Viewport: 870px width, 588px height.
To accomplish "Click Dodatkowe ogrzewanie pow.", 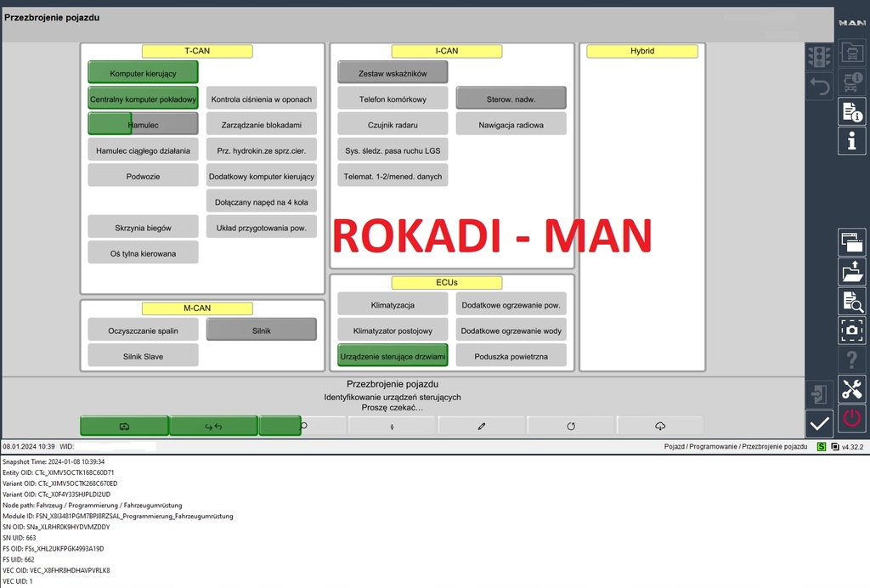I will (511, 304).
